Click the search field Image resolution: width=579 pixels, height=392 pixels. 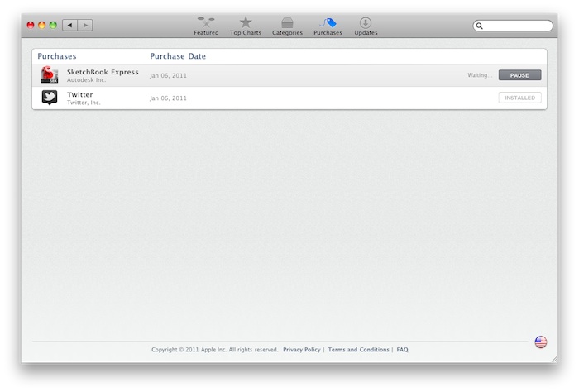tap(513, 26)
